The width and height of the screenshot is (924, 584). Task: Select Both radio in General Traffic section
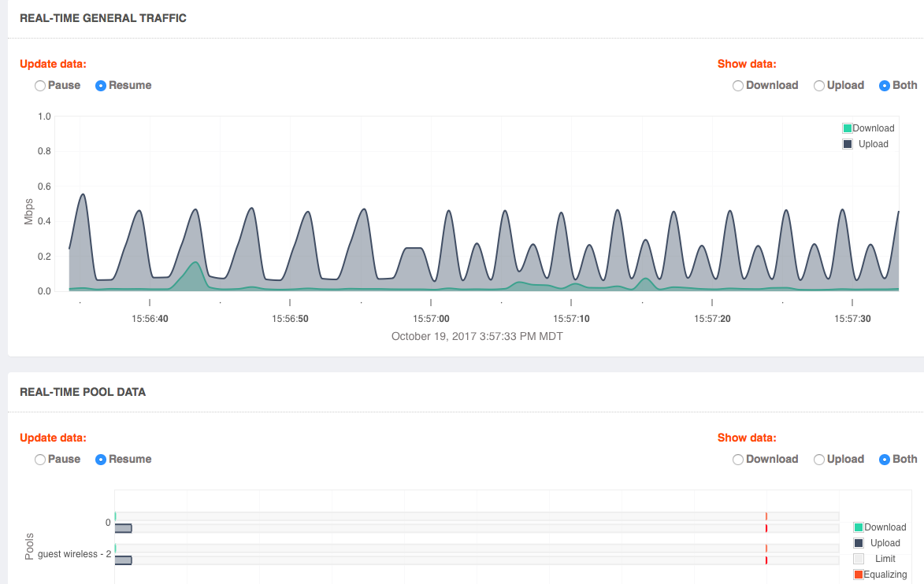[x=885, y=86]
